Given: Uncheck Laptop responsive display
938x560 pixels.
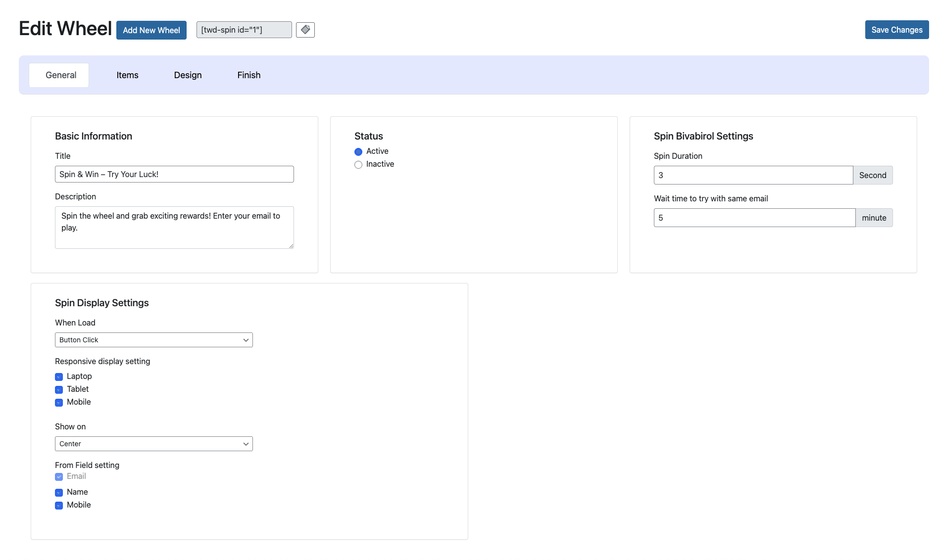Looking at the screenshot, I should point(59,376).
